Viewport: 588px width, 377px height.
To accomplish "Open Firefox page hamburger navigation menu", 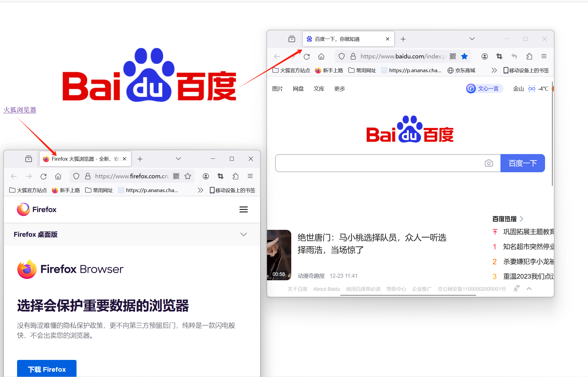I will click(244, 209).
